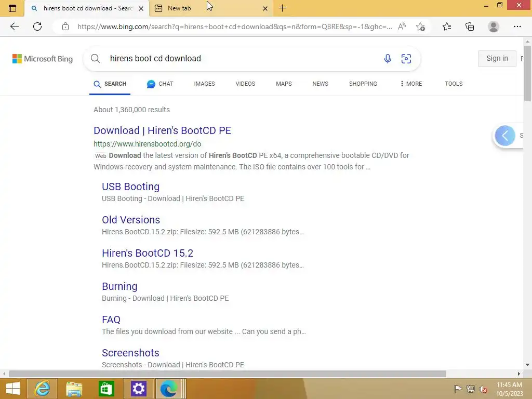The image size is (532, 399).
Task: Click the muted volume tray icon
Action: 483,389
